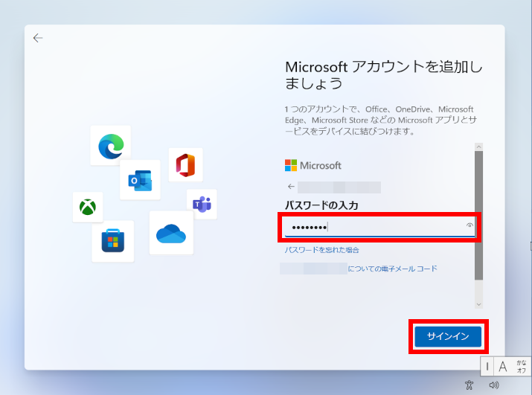The image size is (532, 395).
Task: Select the 電子メール コード link
Action: pos(392,269)
